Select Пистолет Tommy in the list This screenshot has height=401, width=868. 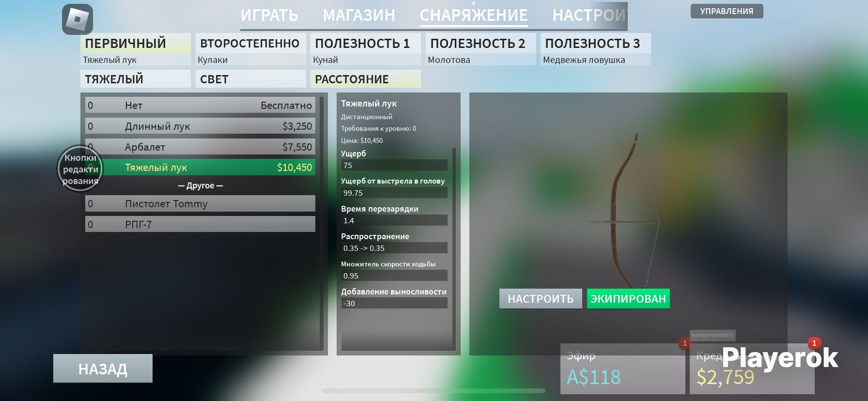200,203
